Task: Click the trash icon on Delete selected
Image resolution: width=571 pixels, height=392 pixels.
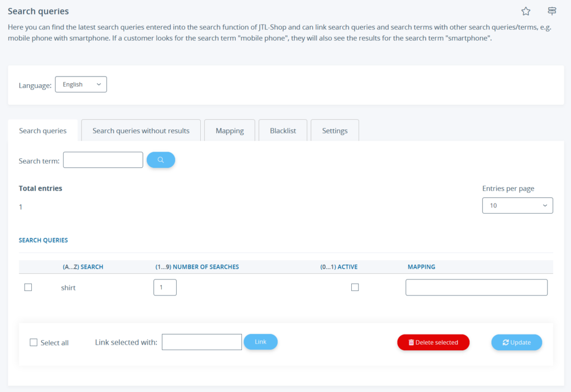Action: tap(413, 342)
